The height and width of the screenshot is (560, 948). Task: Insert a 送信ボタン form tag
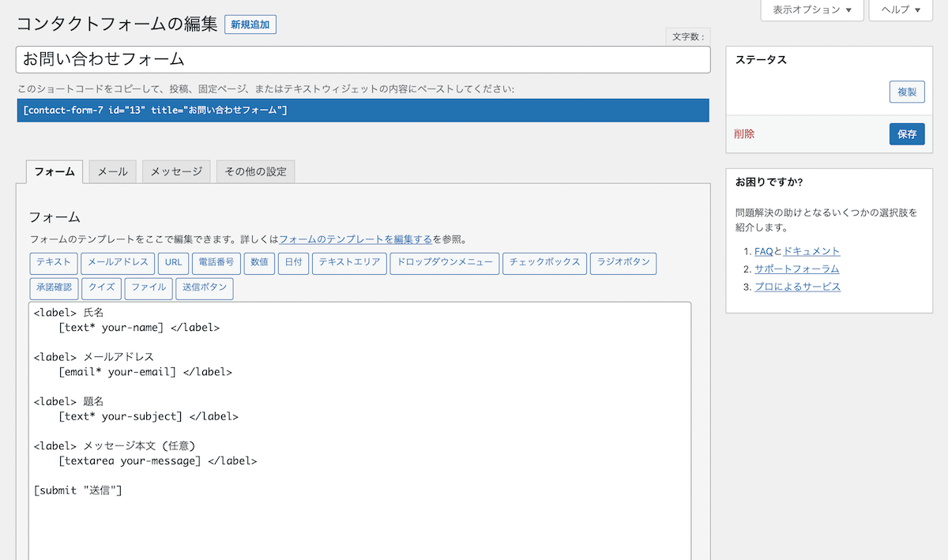[205, 288]
